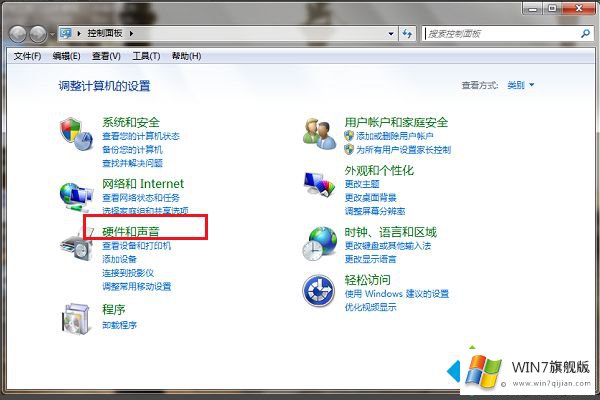Click the 用户帐户和家庭安全 people icon
Viewport: 600px width, 400px height.
(319, 132)
